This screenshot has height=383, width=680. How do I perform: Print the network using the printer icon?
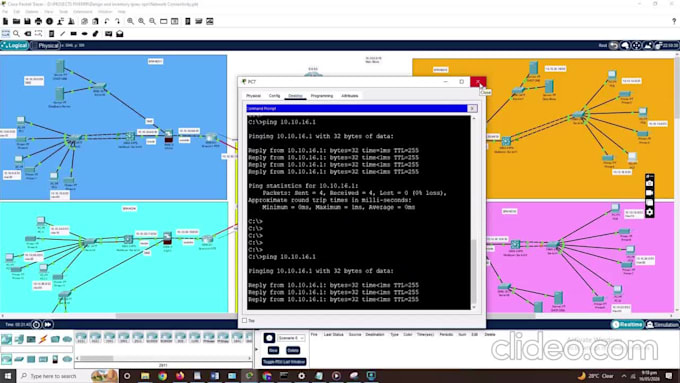click(39, 21)
